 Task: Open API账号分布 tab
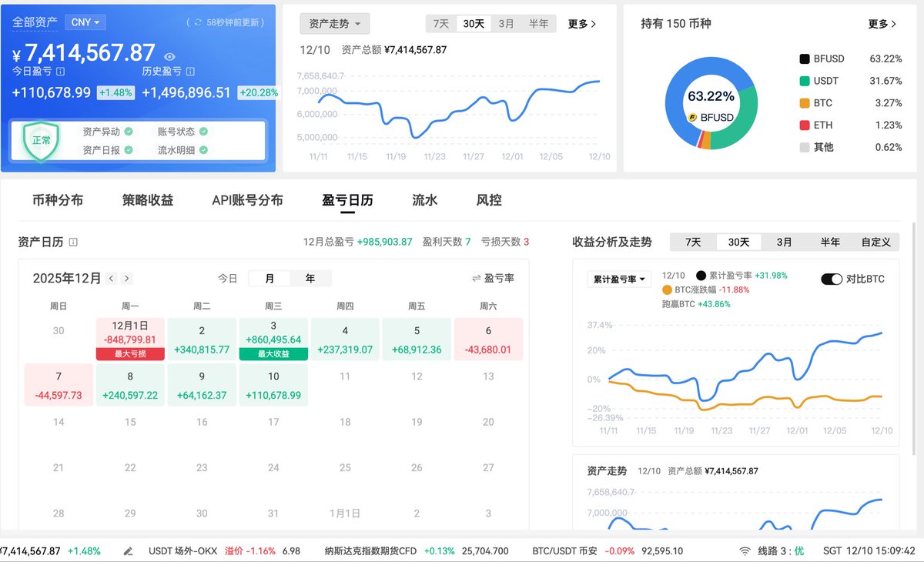[247, 200]
